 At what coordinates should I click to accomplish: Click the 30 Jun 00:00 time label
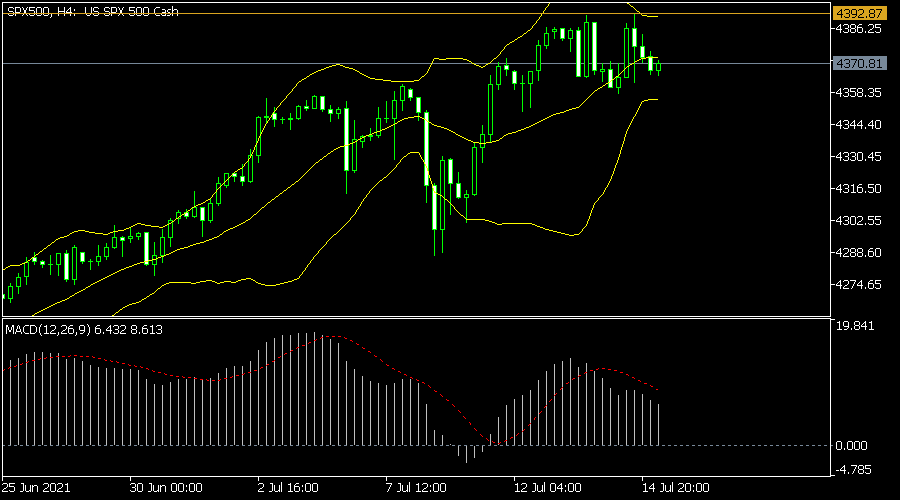coord(166,487)
